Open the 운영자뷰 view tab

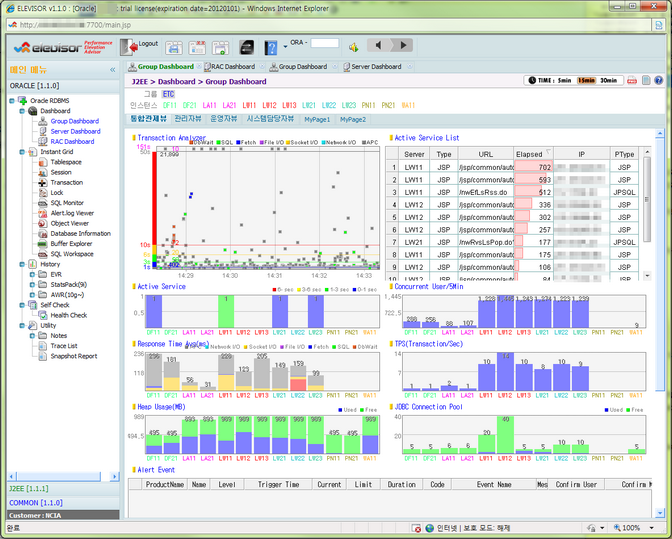click(223, 119)
